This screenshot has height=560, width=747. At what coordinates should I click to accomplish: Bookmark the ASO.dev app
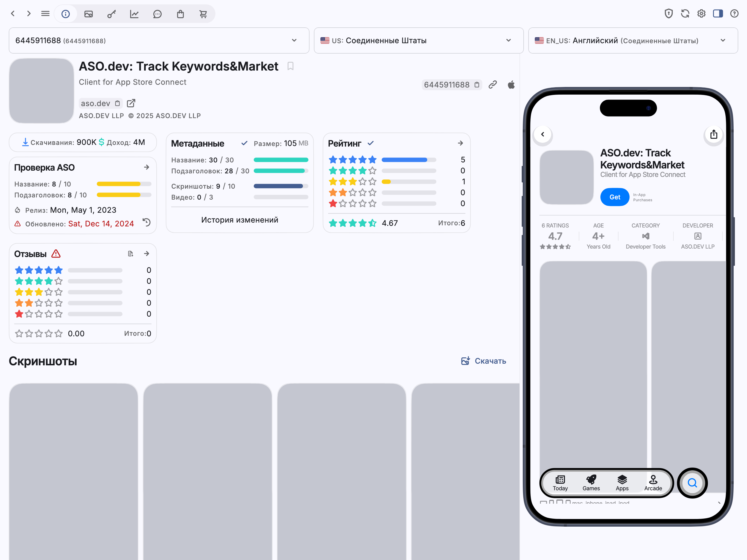[x=290, y=66]
